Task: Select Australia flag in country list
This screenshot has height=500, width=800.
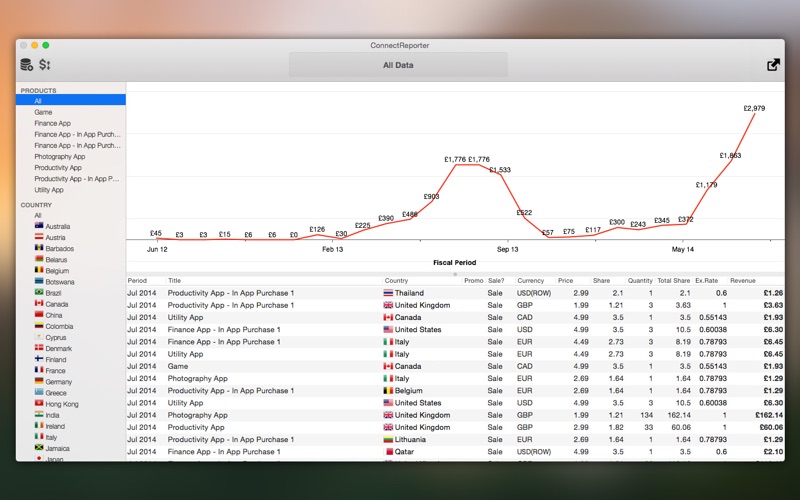Action: click(39, 226)
